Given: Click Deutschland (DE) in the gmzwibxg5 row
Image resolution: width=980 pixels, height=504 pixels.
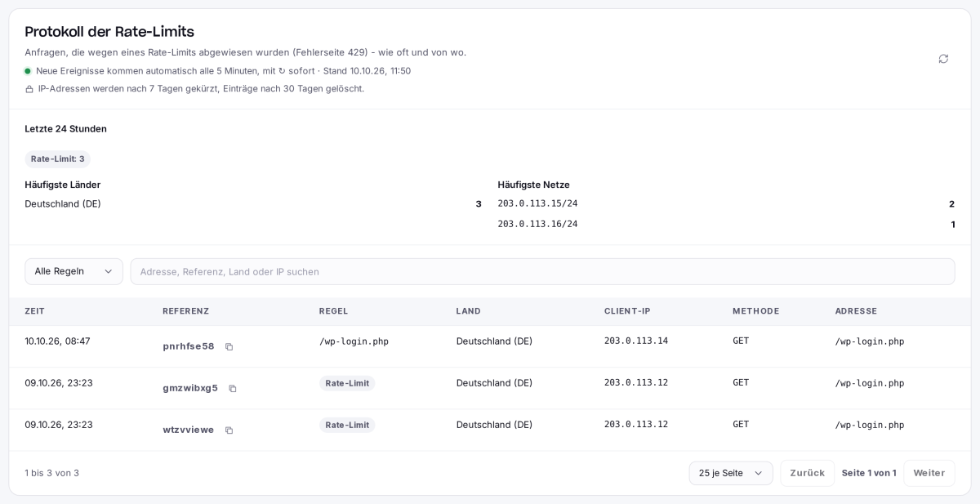Looking at the screenshot, I should pyautogui.click(x=494, y=382).
